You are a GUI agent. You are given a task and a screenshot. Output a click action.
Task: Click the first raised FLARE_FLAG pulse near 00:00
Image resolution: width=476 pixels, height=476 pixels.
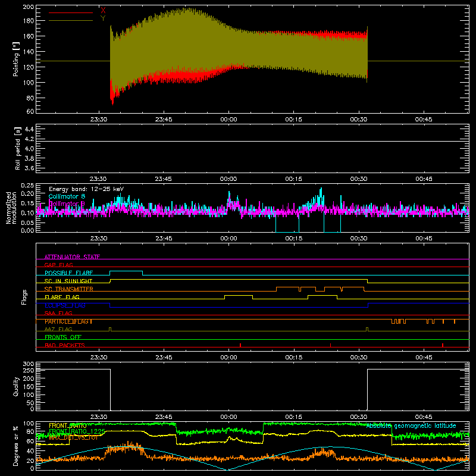click(239, 296)
